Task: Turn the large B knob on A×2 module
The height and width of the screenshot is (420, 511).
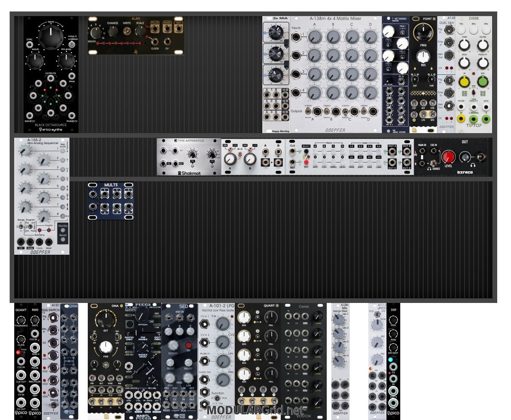Action: (250, 159)
